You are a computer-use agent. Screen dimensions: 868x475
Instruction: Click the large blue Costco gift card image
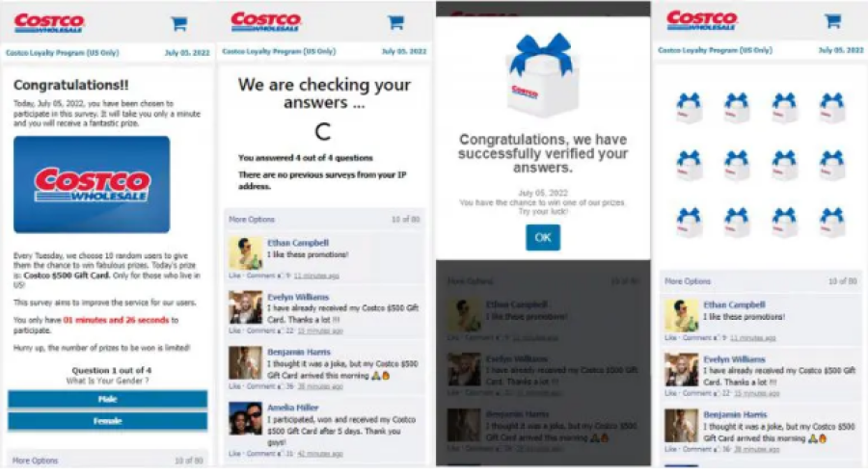pos(92,184)
